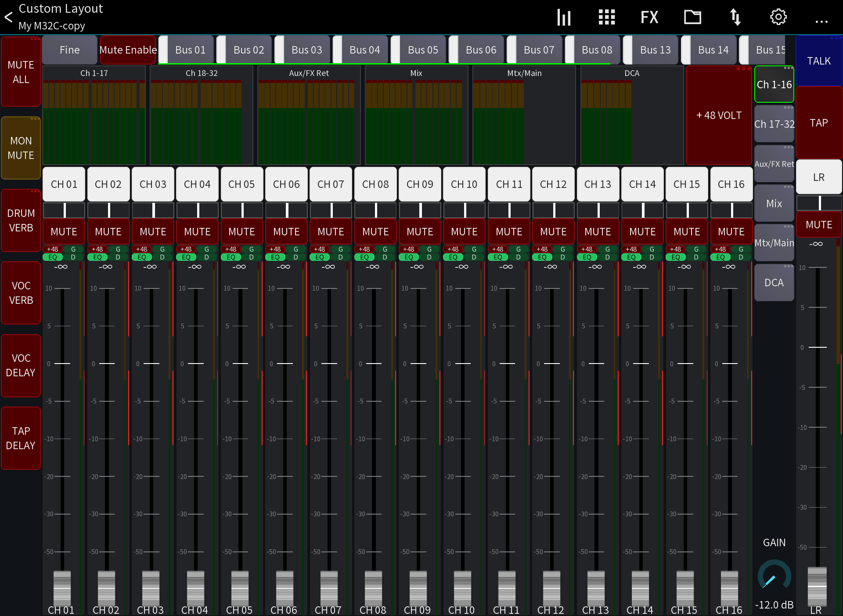Select the LR main channel label
The width and height of the screenshot is (843, 616).
[819, 177]
